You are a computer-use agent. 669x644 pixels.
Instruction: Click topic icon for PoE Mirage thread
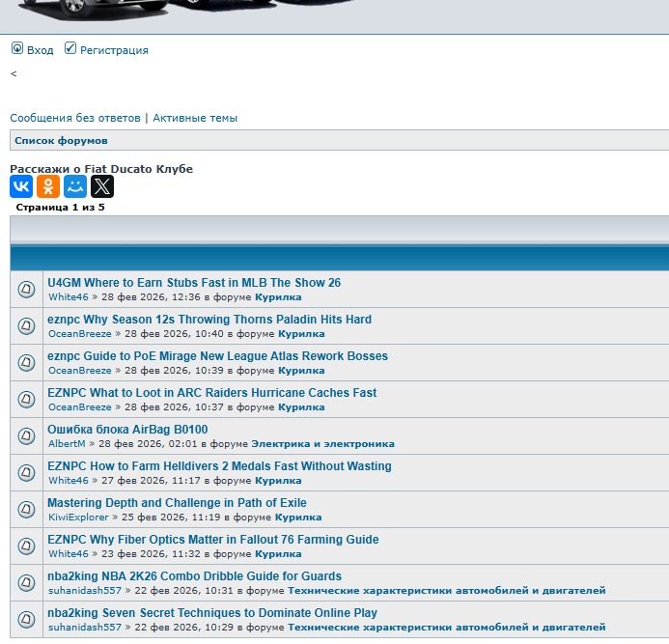coord(26,363)
